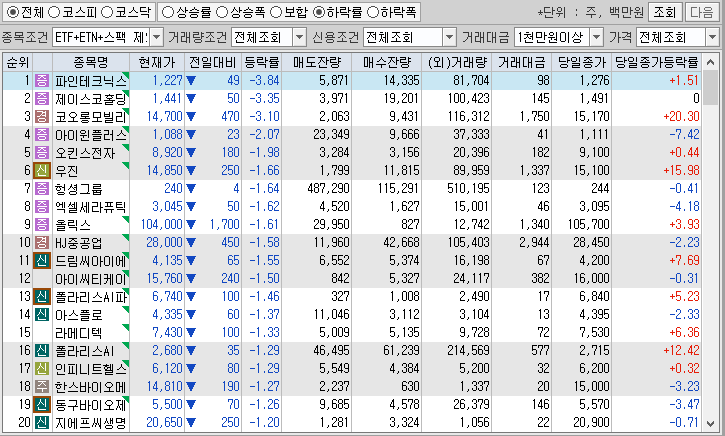
Task: Select the 아이씨티케이 stock name
Action: click(x=90, y=279)
